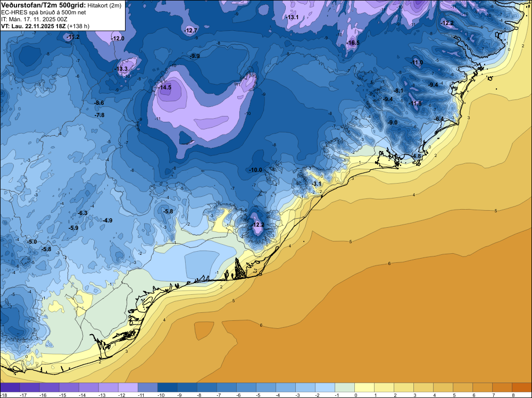The width and height of the screenshot is (532, 398).
Task: Click the -11.0 temperature label
Action: click(x=417, y=62)
